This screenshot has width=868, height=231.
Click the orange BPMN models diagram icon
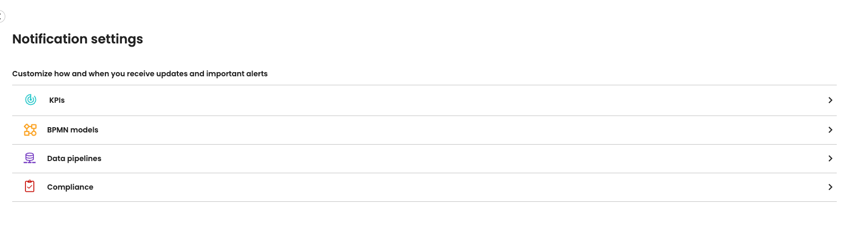click(30, 130)
